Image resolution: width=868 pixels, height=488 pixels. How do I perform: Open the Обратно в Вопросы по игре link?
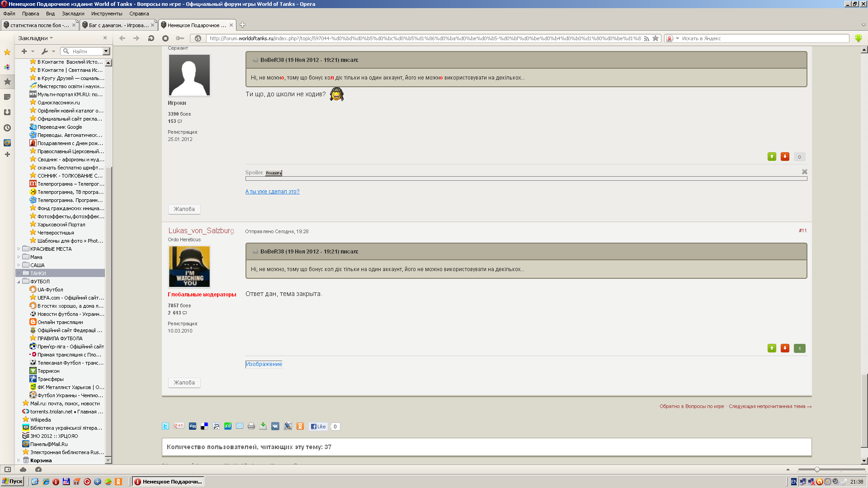[691, 406]
